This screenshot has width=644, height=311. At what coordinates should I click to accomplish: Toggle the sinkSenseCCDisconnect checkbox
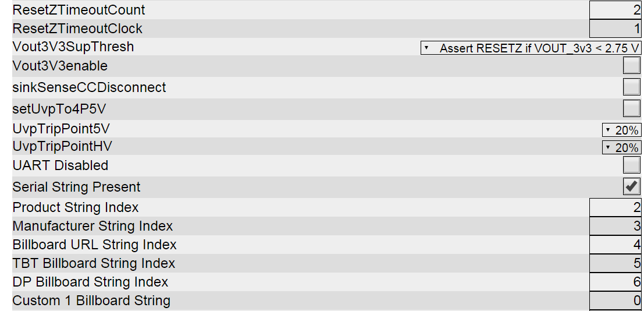(x=631, y=87)
